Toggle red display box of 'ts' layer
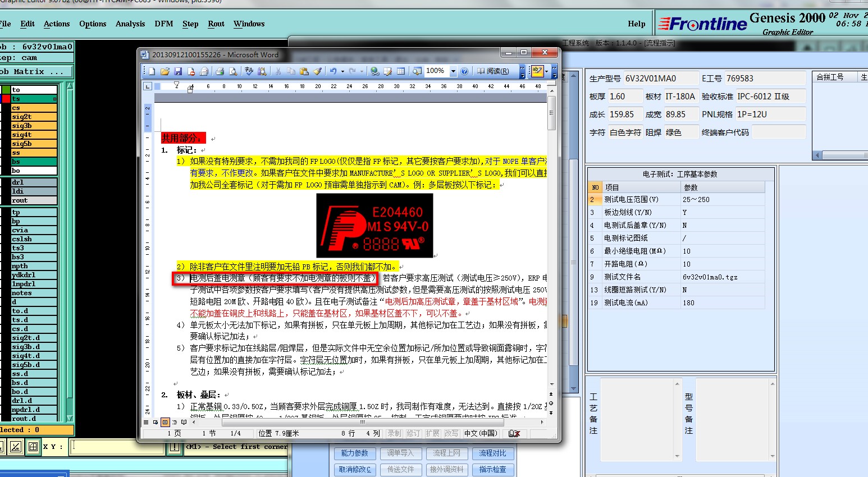The image size is (868, 477). tap(6, 99)
